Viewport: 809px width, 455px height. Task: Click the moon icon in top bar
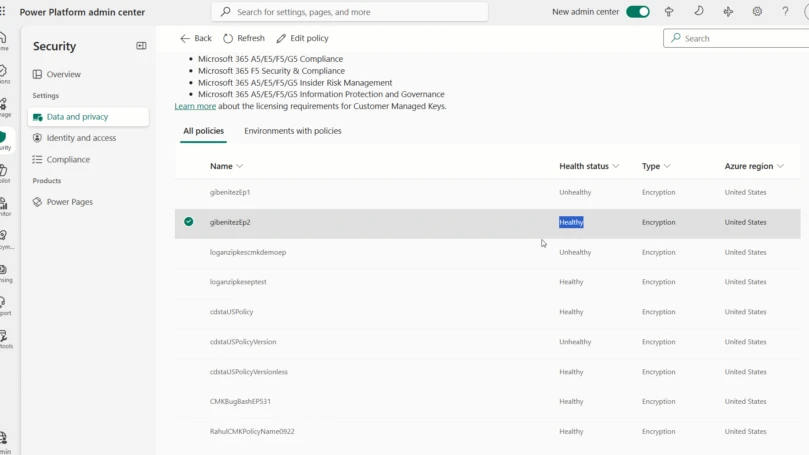coord(699,11)
